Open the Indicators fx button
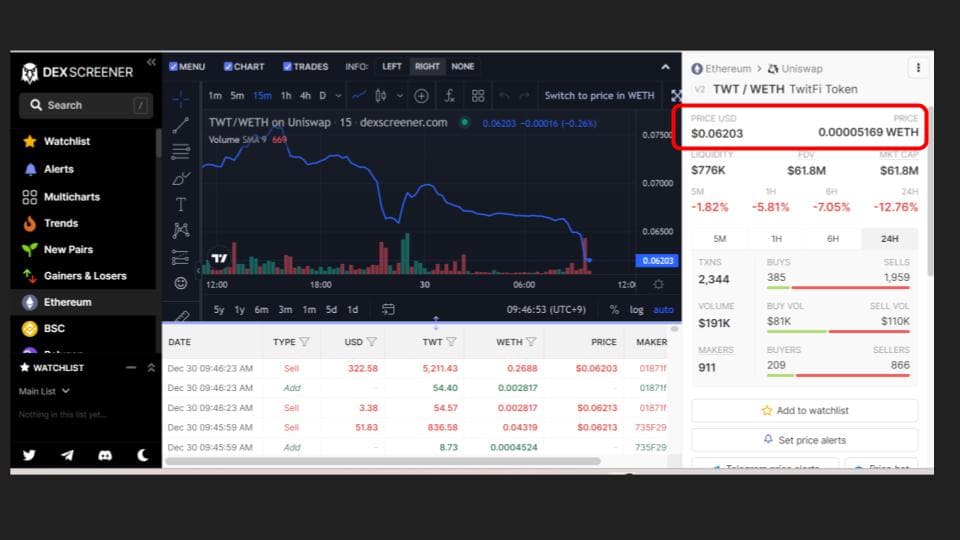 pos(449,96)
